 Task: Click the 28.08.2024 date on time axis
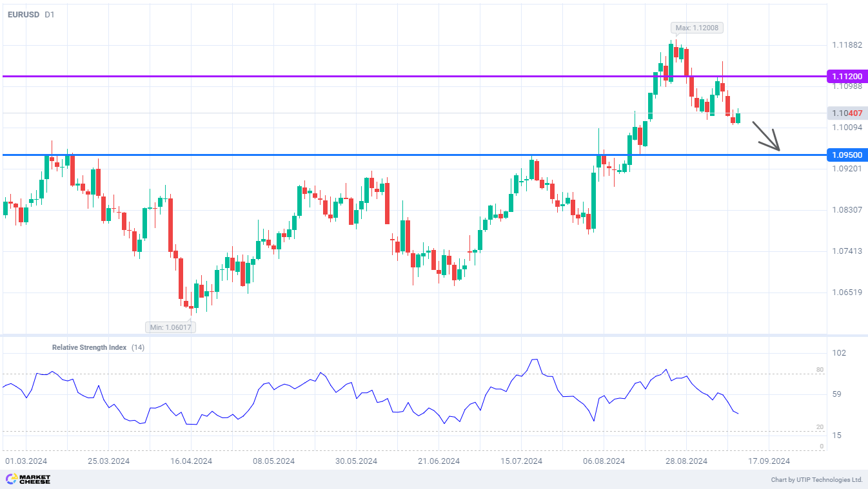point(686,461)
